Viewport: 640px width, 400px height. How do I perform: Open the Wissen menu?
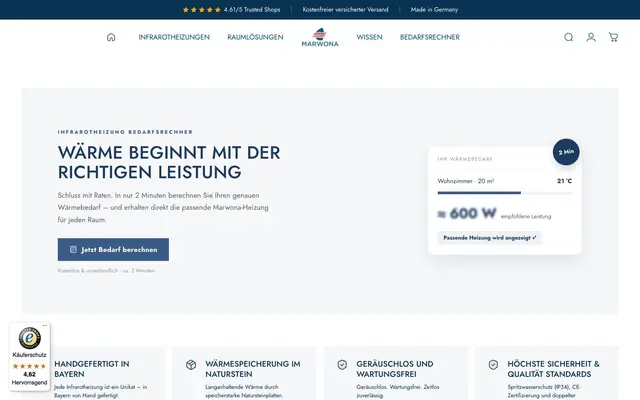[369, 37]
